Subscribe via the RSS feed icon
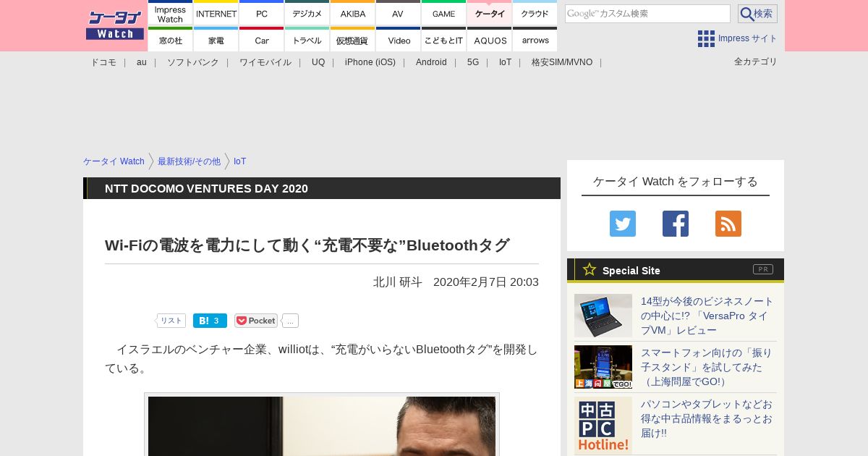 pyautogui.click(x=728, y=224)
